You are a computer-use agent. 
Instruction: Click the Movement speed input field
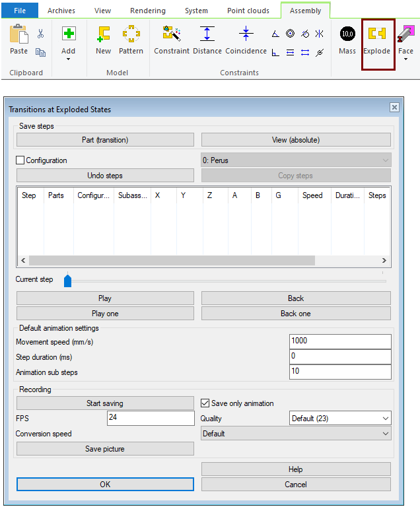tap(340, 341)
